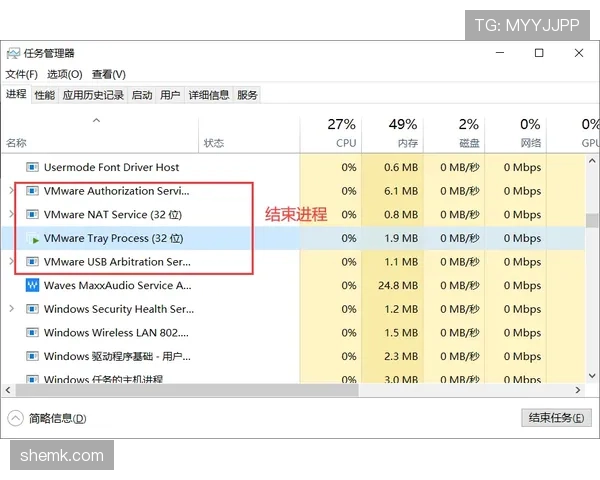Click the VMware NAT Service process icon
This screenshot has width=600, height=480.
coord(32,214)
